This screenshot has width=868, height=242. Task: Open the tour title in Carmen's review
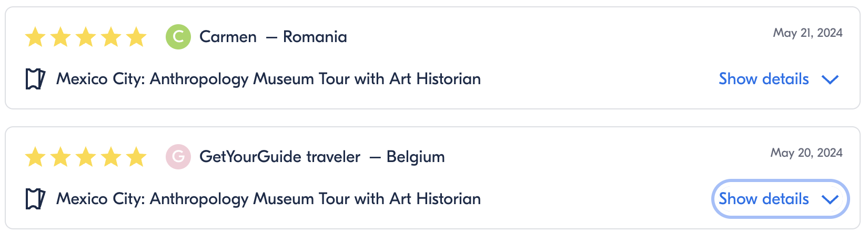click(x=268, y=79)
